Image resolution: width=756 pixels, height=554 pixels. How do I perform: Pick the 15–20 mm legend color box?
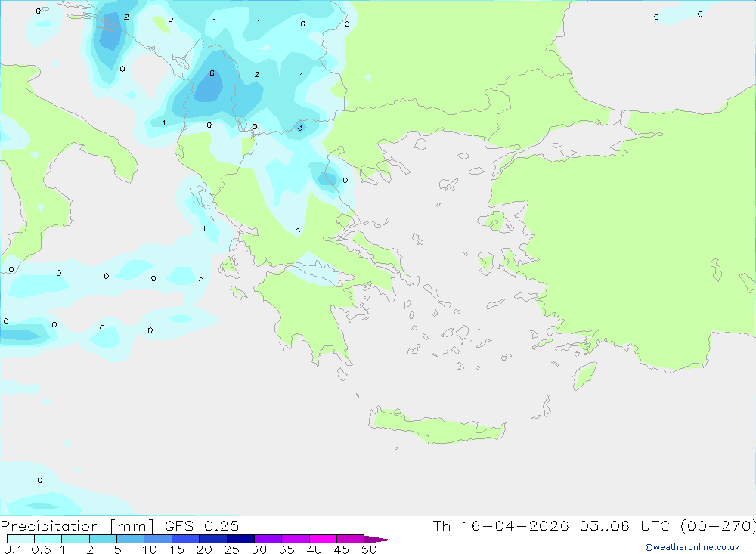[x=186, y=539]
